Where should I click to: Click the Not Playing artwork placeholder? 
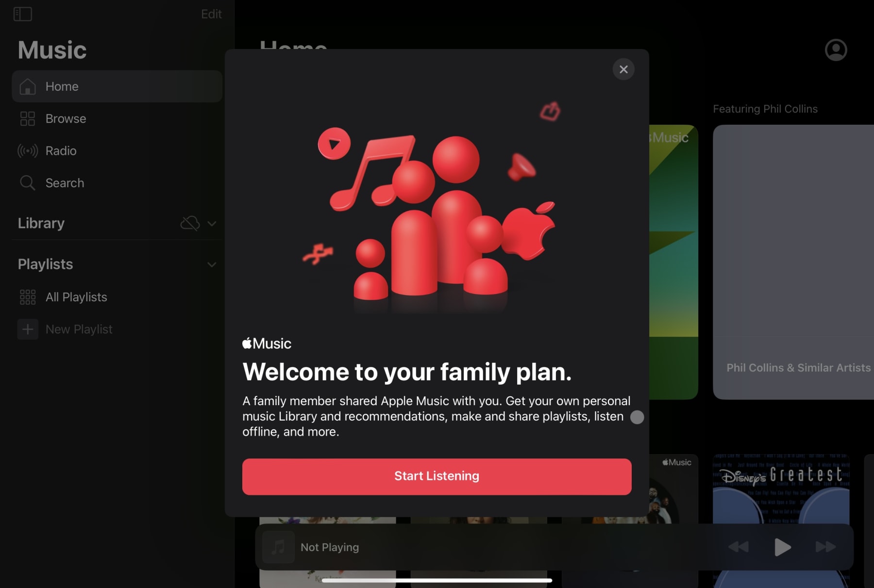[278, 547]
